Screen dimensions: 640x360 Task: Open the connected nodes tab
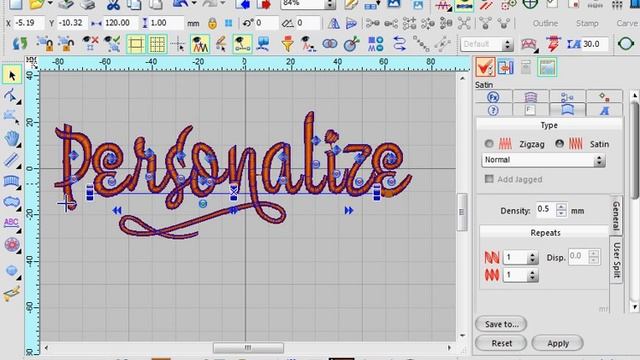pyautogui.click(x=567, y=97)
